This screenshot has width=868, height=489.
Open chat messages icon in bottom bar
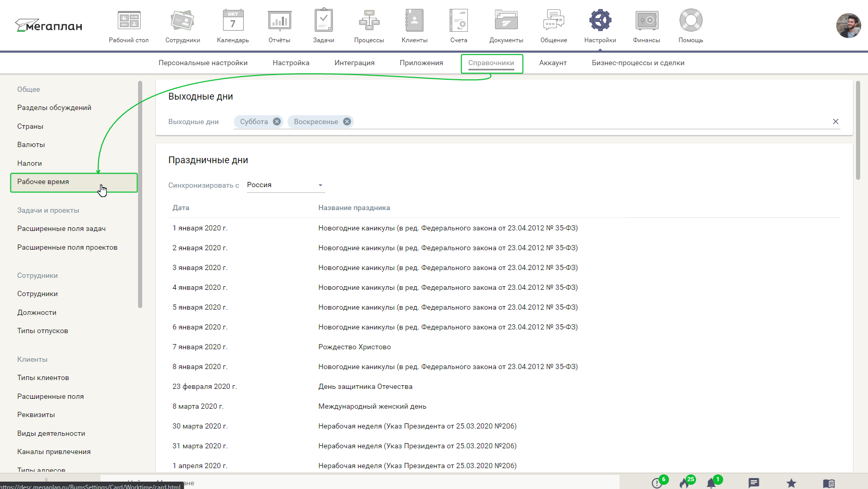[753, 483]
